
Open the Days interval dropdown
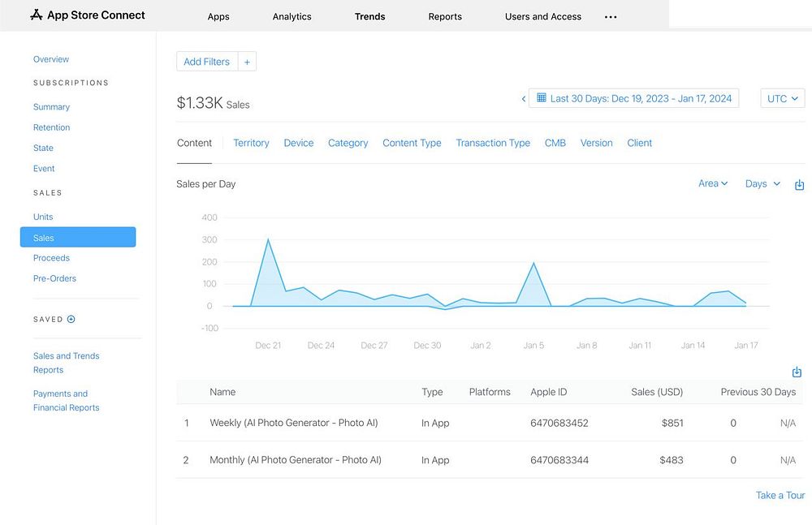pyautogui.click(x=762, y=184)
